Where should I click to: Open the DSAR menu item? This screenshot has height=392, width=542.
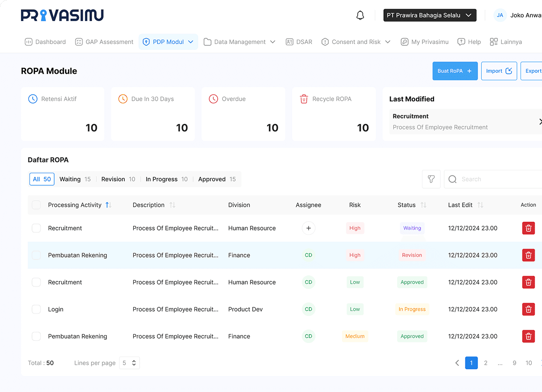pyautogui.click(x=299, y=42)
